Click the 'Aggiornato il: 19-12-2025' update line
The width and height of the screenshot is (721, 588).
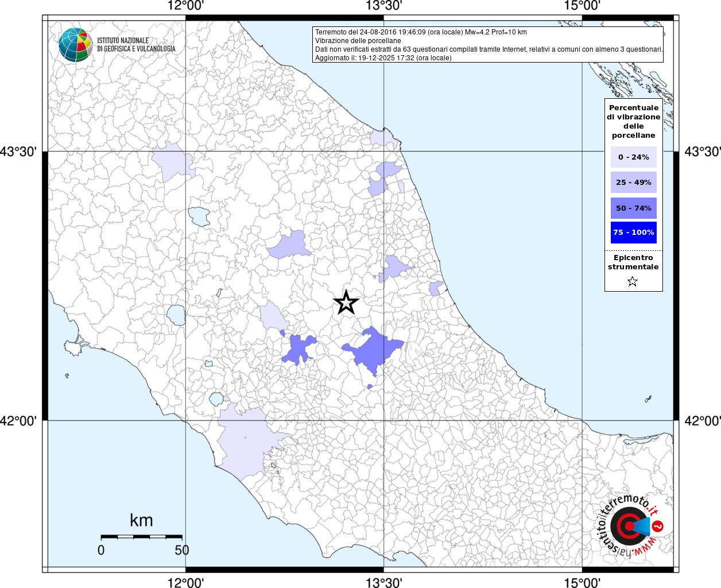pos(383,58)
